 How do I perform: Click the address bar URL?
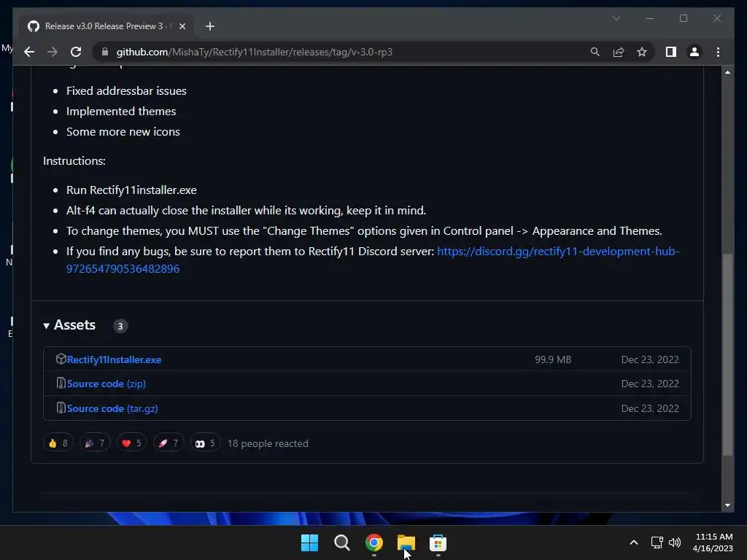click(x=254, y=52)
